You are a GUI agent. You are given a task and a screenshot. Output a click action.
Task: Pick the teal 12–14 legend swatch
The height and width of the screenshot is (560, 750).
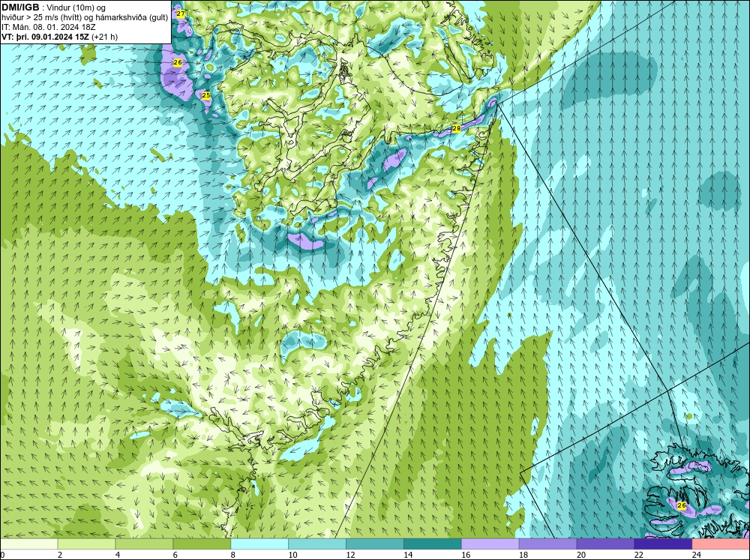(x=375, y=544)
